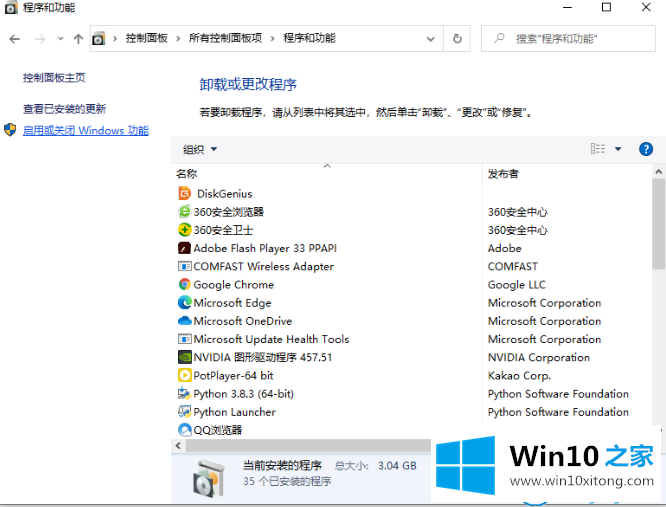This screenshot has height=507, width=666.
Task: Click publisher Google LLC cell
Action: pos(516,284)
